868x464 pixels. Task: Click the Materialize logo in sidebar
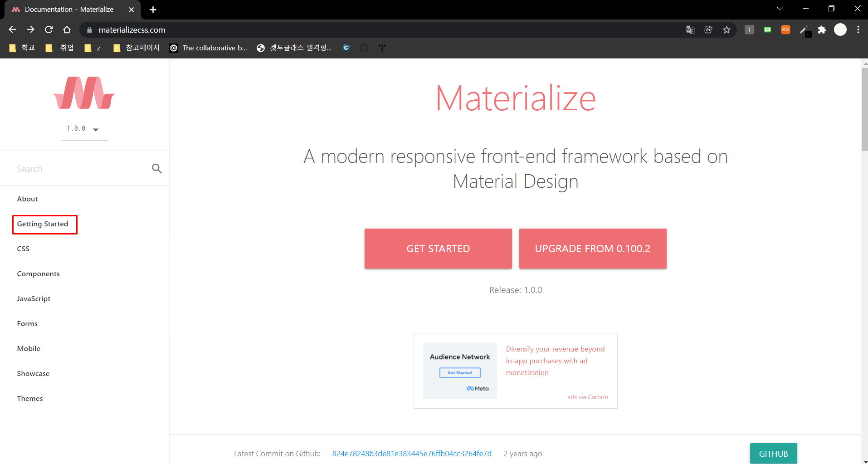tap(84, 93)
